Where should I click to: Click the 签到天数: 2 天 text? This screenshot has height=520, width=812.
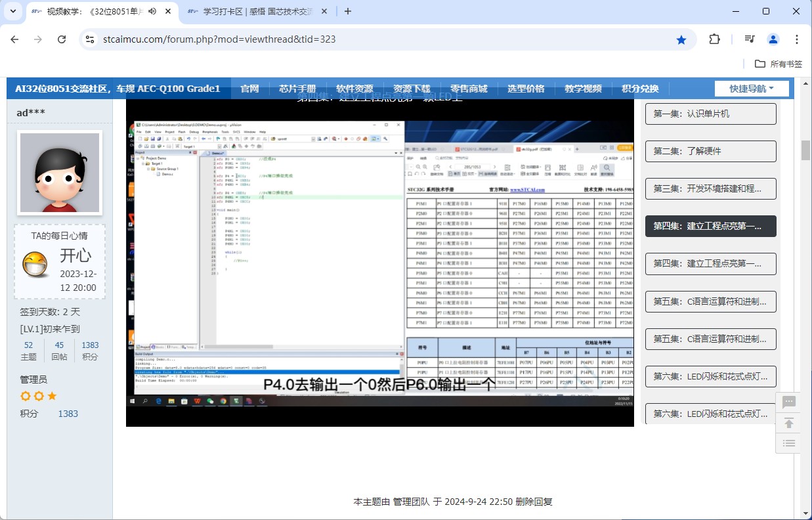point(50,312)
